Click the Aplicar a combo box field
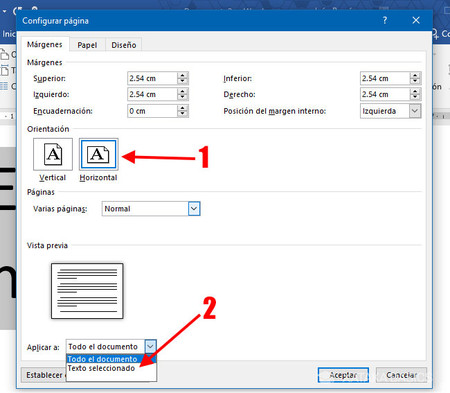 (111, 347)
